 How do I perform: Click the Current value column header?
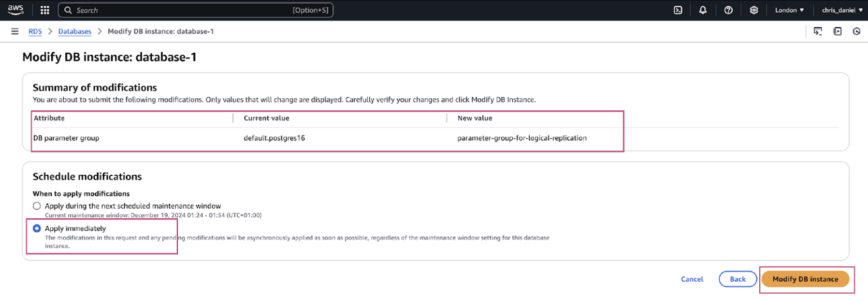point(266,118)
